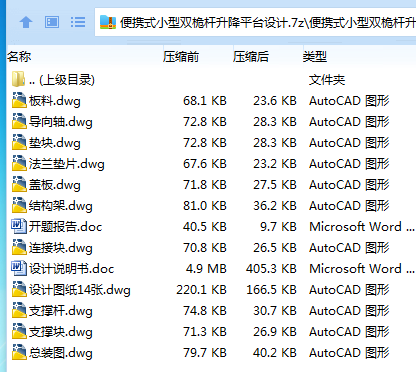Select the file name 支撑杆.dwg

click(61, 311)
